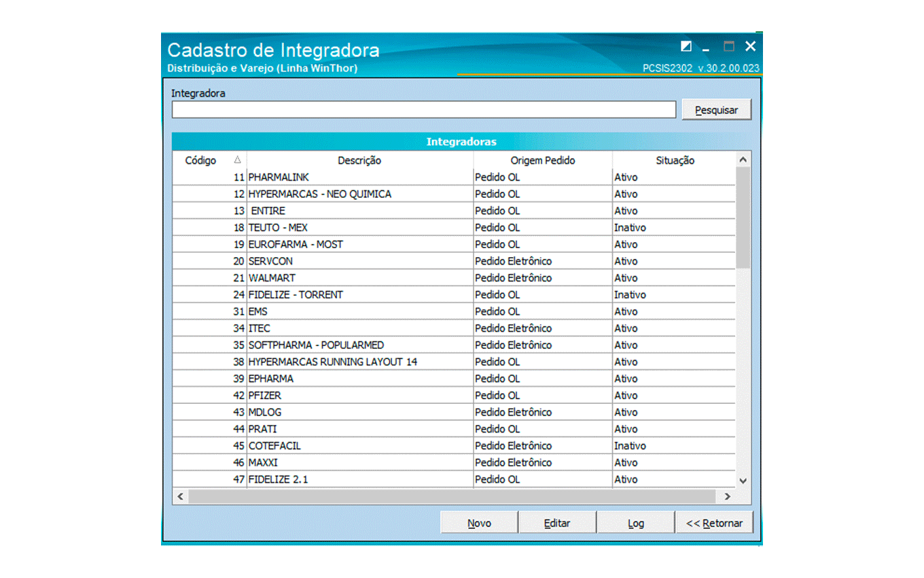Select the ENTIRE row
Viewport: 924px width, 578px height.
tap(454, 211)
